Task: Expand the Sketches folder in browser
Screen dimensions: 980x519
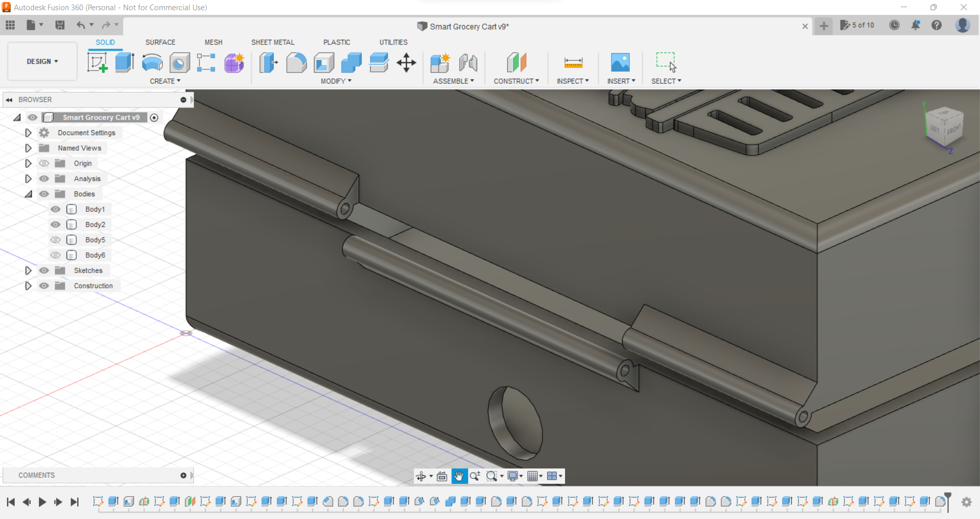Action: [29, 270]
